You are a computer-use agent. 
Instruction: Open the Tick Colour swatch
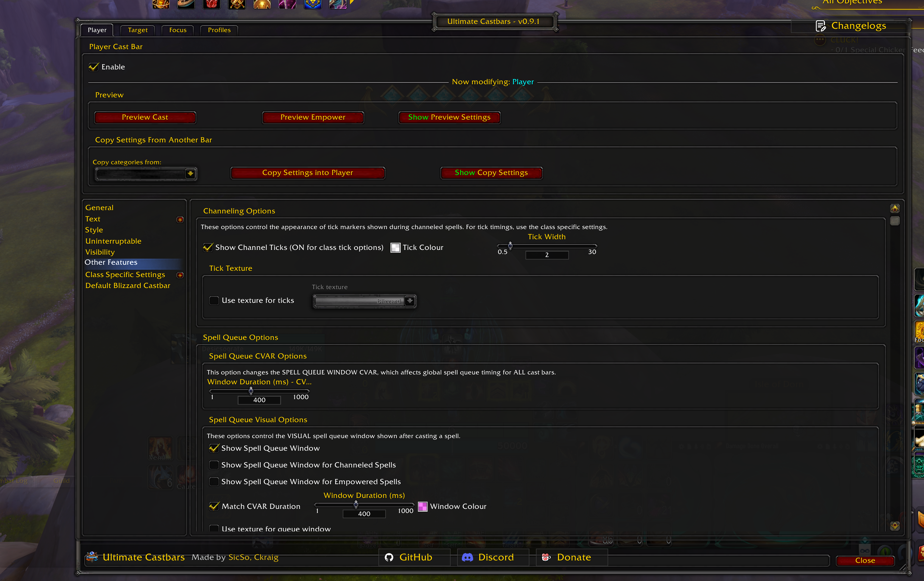(x=395, y=248)
